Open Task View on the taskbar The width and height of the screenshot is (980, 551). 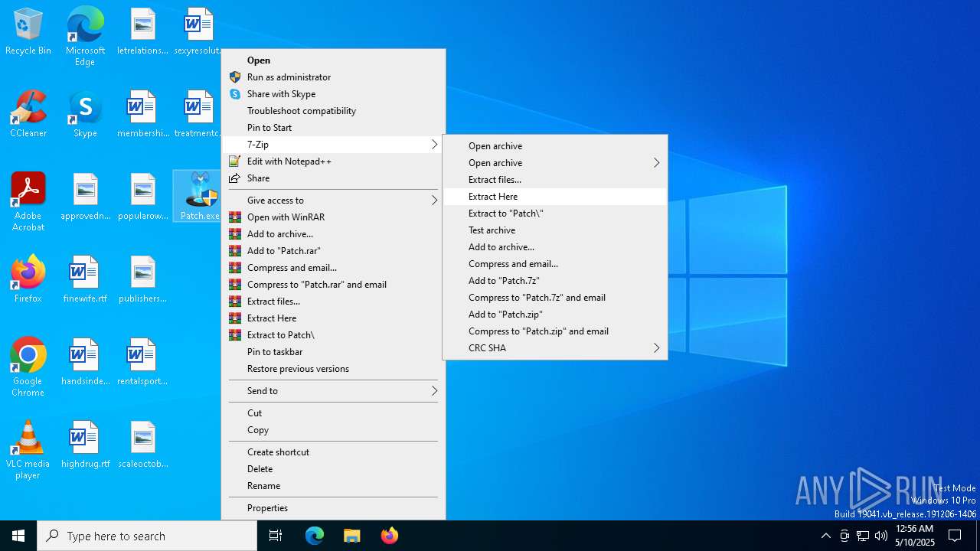pyautogui.click(x=276, y=536)
